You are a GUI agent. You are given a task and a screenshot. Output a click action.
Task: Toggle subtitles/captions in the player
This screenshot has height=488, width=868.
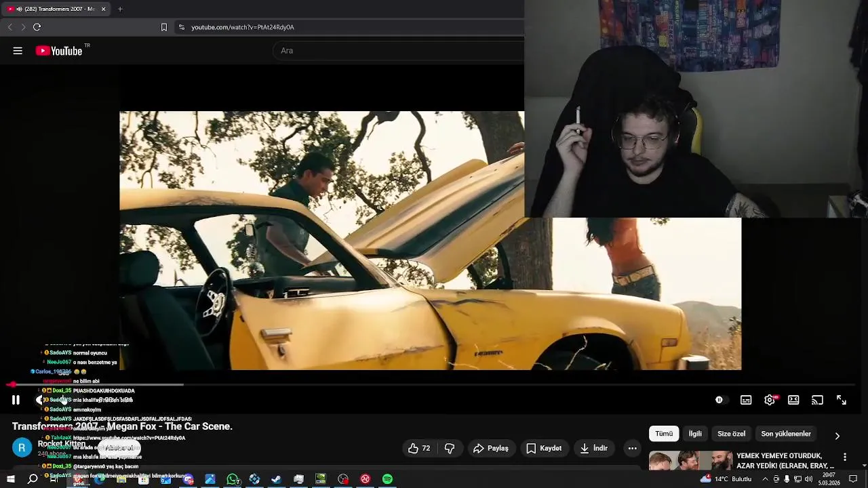[x=746, y=400]
